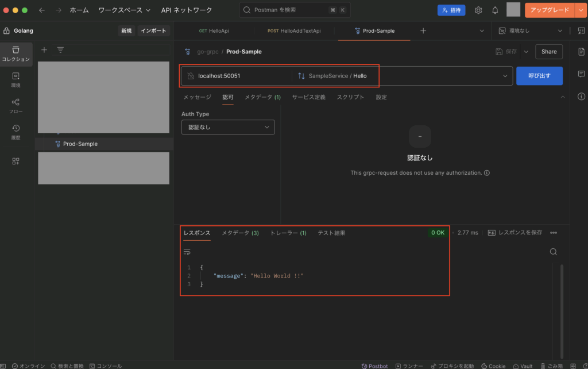Open the comments icon in right sidebar

click(581, 74)
